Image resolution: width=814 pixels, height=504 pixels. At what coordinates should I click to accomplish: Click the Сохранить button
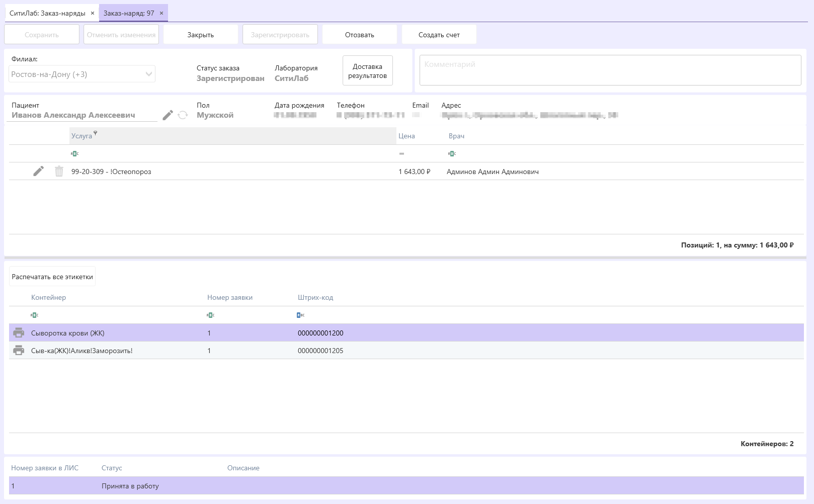pyautogui.click(x=42, y=35)
